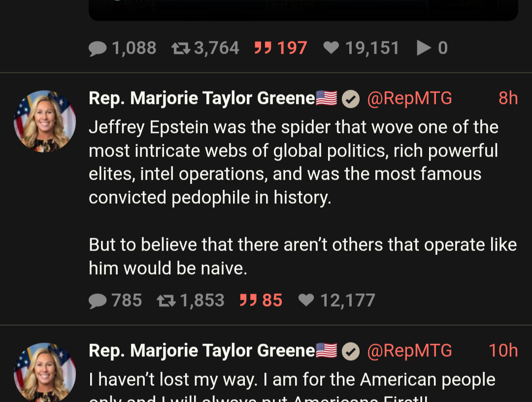Open the profile avatar on the 8h tweet
Image resolution: width=532 pixels, height=402 pixels.
click(x=45, y=121)
